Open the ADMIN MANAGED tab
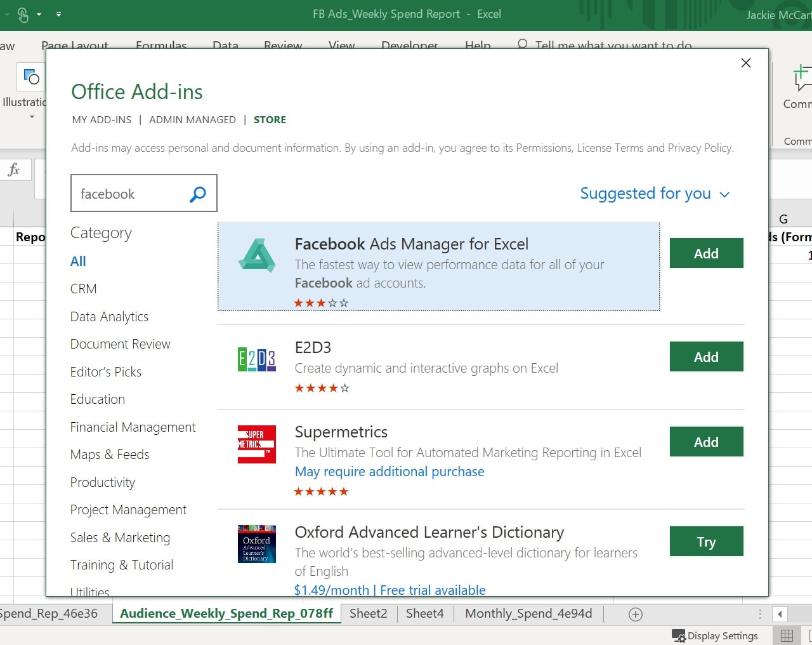The height and width of the screenshot is (645, 812). coord(192,119)
